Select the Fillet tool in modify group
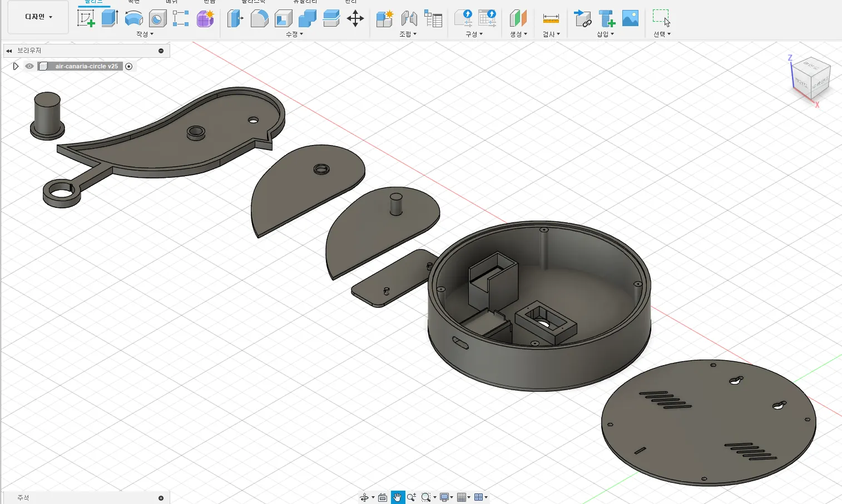 (x=259, y=18)
